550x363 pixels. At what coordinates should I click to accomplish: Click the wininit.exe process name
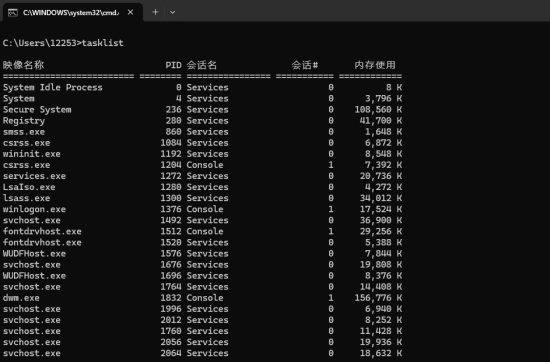click(x=32, y=154)
